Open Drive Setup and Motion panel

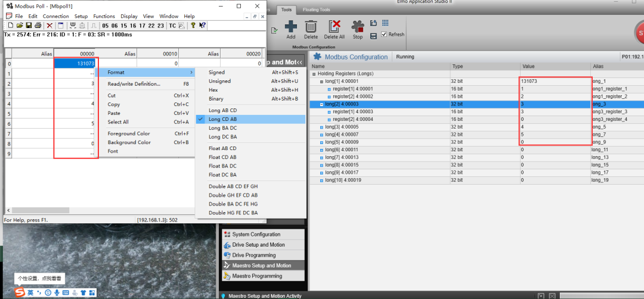pyautogui.click(x=264, y=245)
